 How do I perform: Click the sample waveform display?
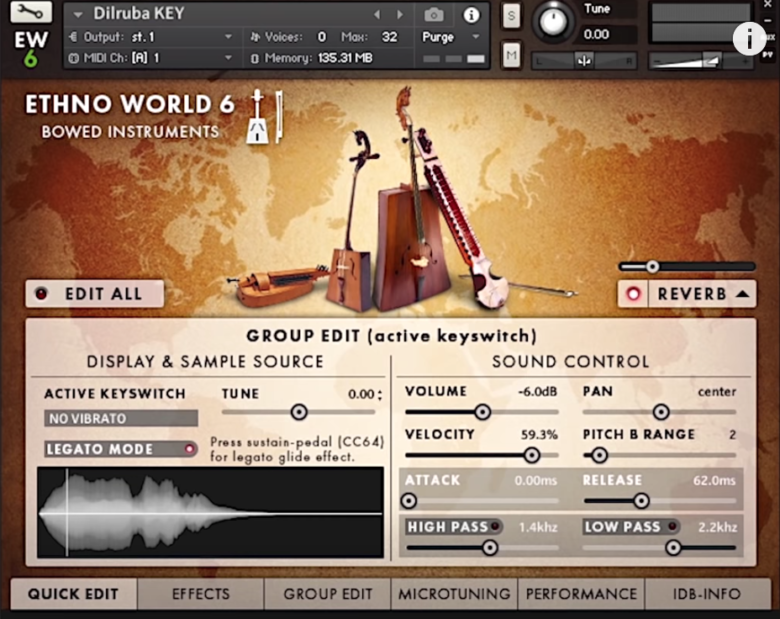[x=210, y=512]
